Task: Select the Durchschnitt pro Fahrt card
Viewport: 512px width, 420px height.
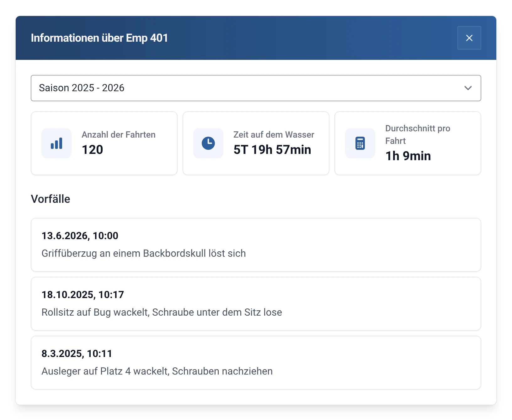Action: click(x=408, y=143)
